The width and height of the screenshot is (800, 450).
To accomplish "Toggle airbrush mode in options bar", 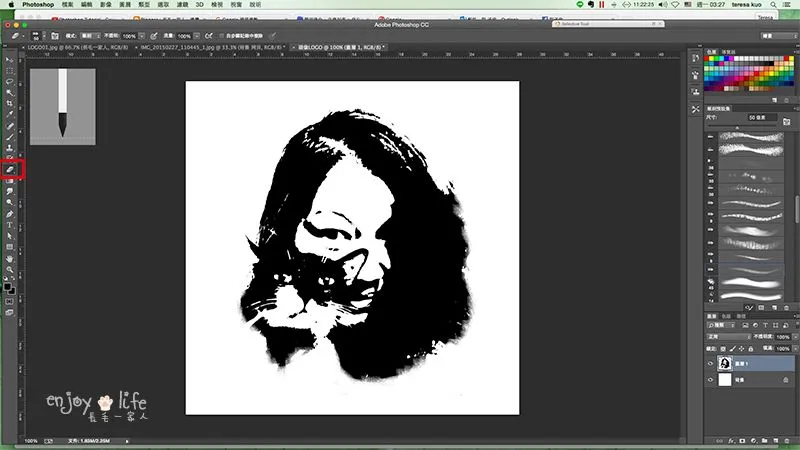I will coord(209,36).
